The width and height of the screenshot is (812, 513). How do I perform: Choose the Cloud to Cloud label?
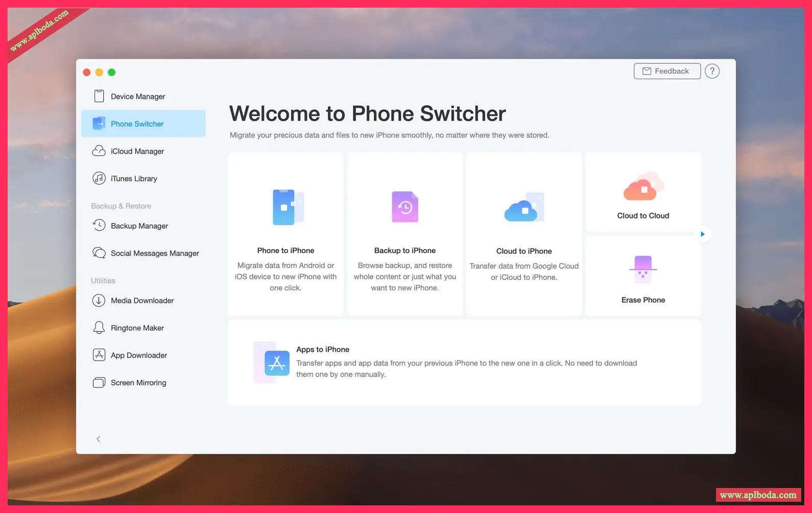643,215
